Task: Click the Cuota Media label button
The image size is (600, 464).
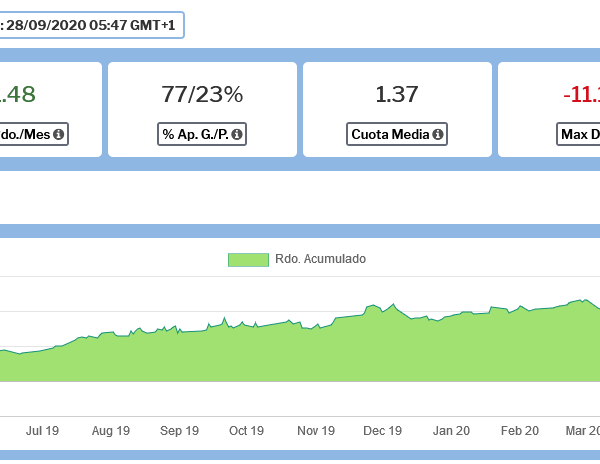Action: point(397,134)
